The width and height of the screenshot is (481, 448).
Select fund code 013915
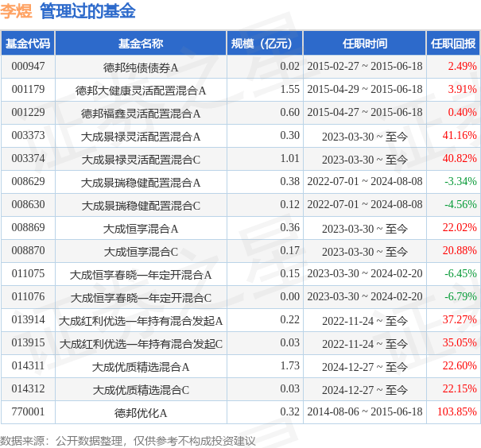(x=28, y=342)
